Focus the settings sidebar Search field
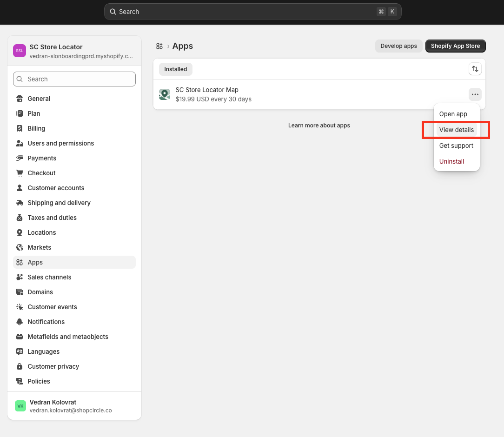The height and width of the screenshot is (437, 504). (74, 79)
